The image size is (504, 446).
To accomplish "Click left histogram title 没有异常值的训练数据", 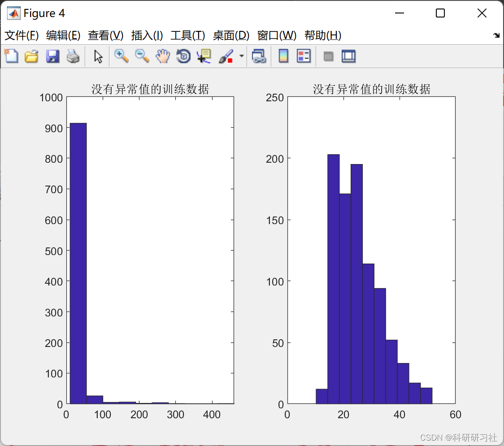I will 150,89.
